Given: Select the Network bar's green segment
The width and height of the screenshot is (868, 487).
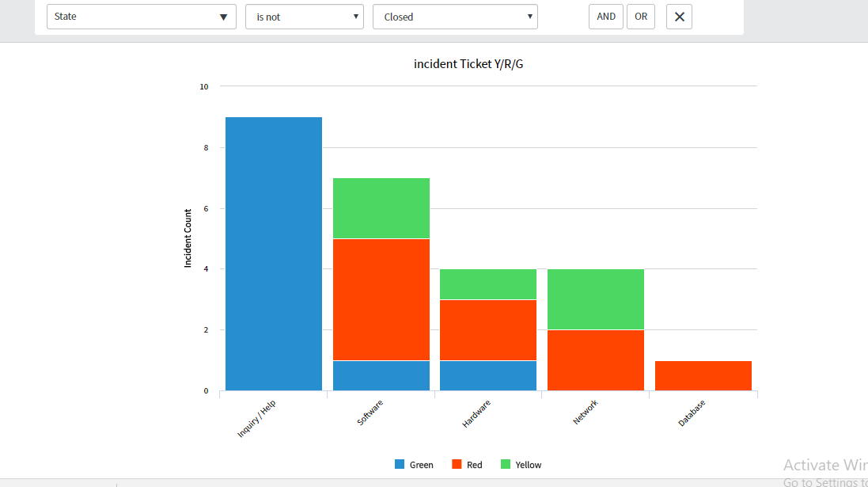Looking at the screenshot, I should [596, 299].
